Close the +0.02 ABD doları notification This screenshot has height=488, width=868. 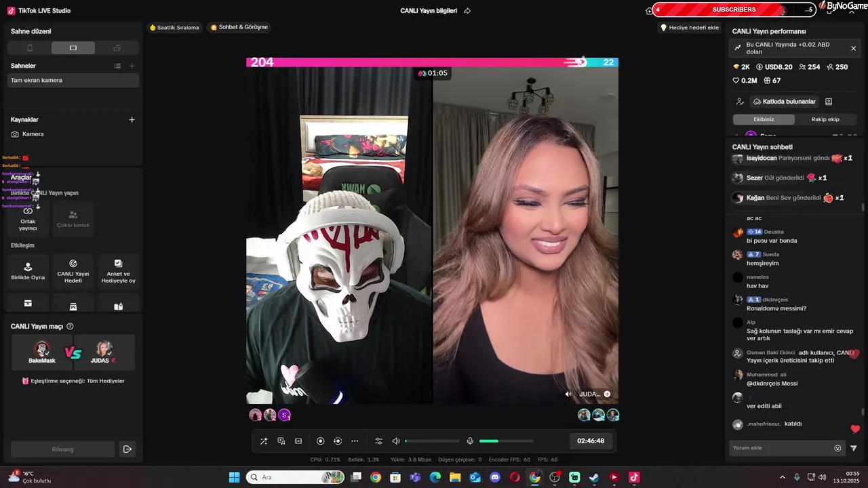pos(853,48)
